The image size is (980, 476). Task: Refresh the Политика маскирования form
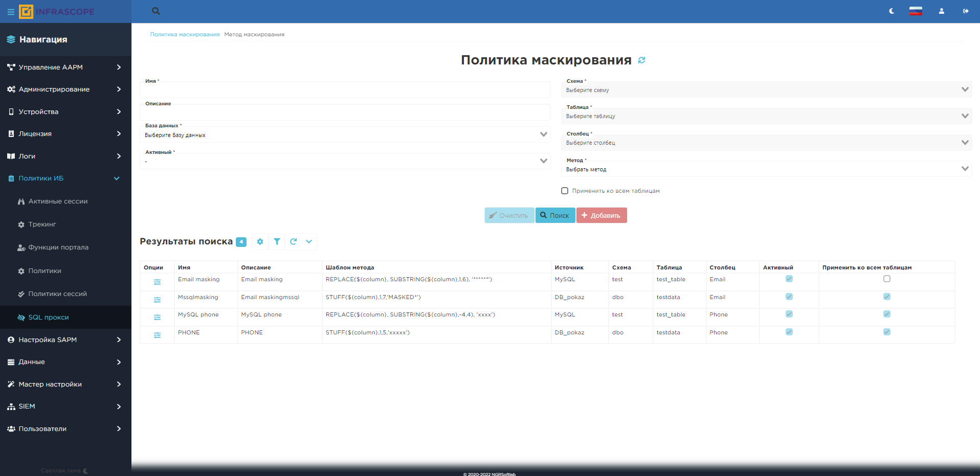tap(642, 60)
